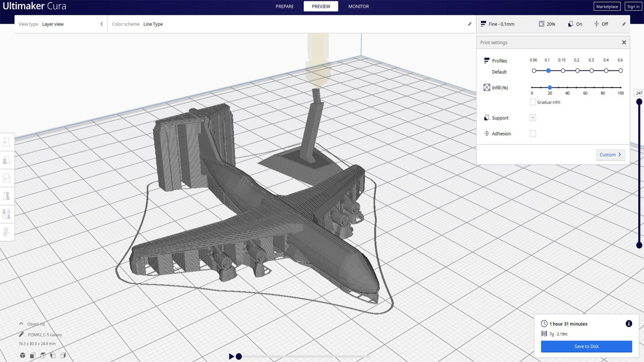Open the PREPARE tab
Image resolution: width=644 pixels, height=362 pixels.
[x=284, y=6]
